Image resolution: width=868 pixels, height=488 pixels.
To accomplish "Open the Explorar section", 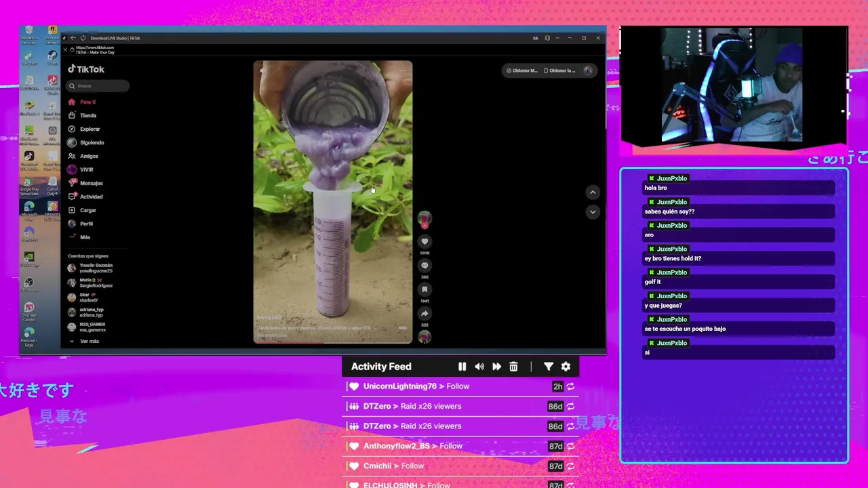I will (84, 129).
